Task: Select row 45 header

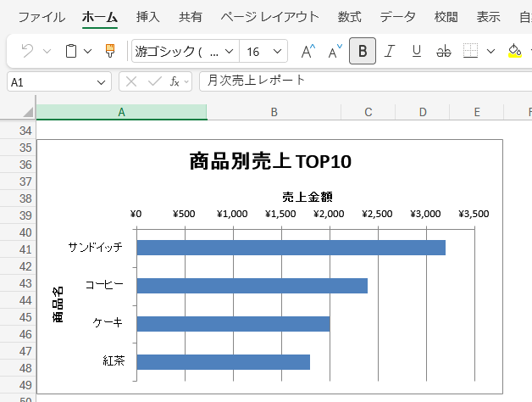Action: point(18,317)
